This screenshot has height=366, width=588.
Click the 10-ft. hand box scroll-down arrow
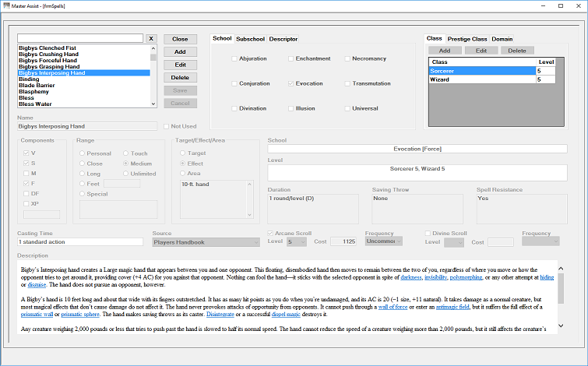249,215
